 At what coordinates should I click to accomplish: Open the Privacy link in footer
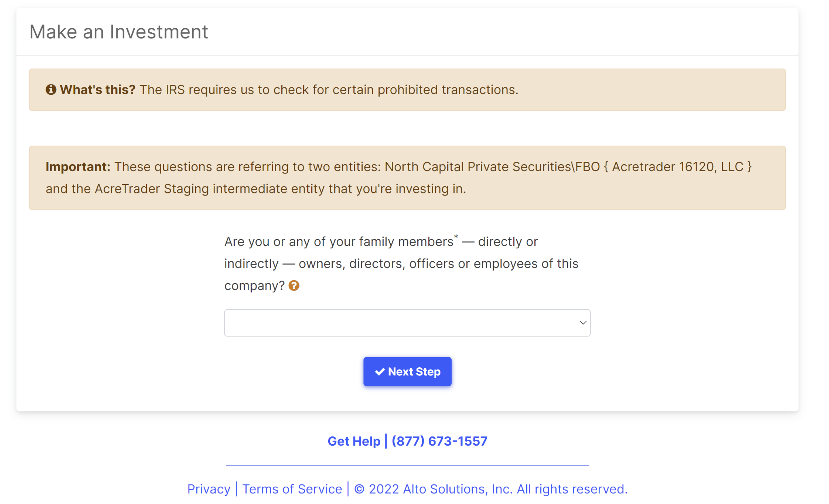(208, 489)
